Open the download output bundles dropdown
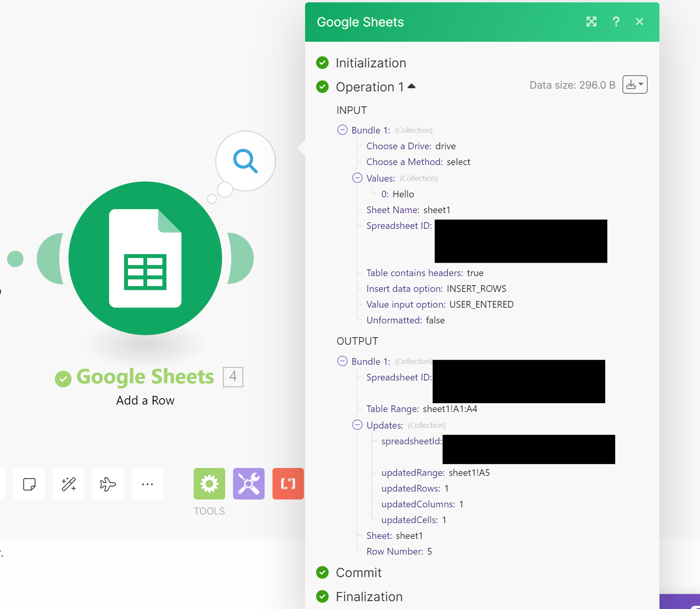This screenshot has height=609, width=700. pyautogui.click(x=635, y=85)
